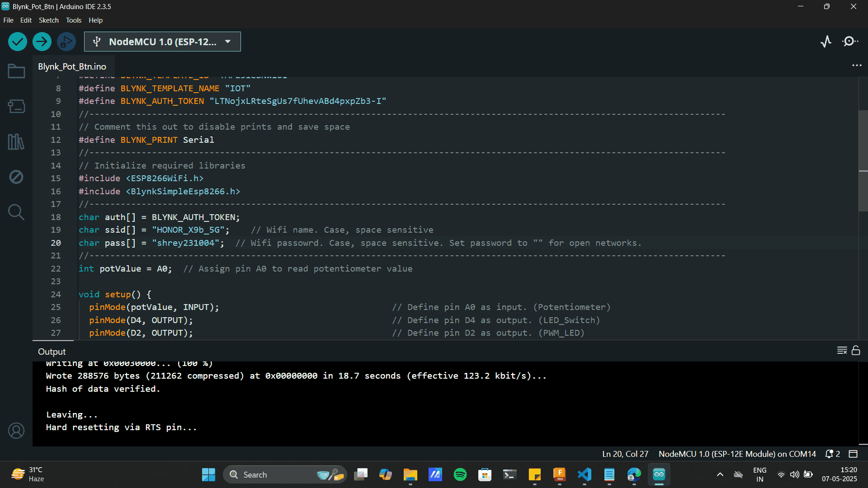Open the Serial Monitor

click(850, 42)
